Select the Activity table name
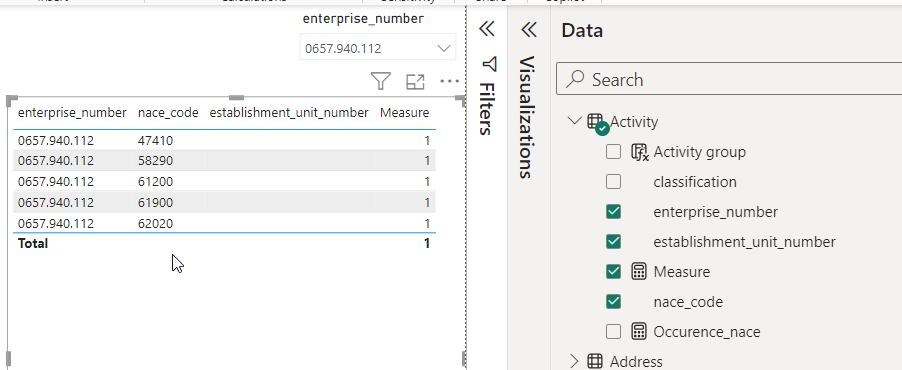The image size is (902, 370). [x=634, y=122]
